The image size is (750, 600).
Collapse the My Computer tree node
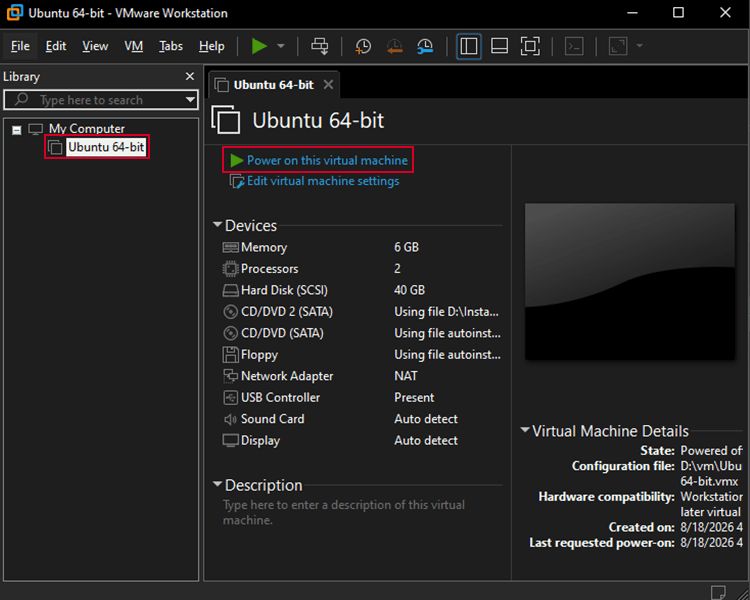(x=17, y=130)
